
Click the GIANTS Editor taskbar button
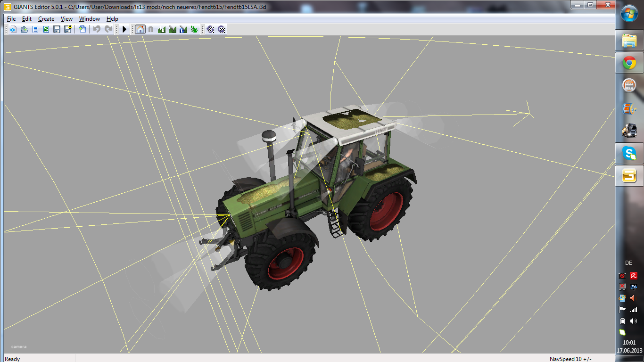coord(629,175)
